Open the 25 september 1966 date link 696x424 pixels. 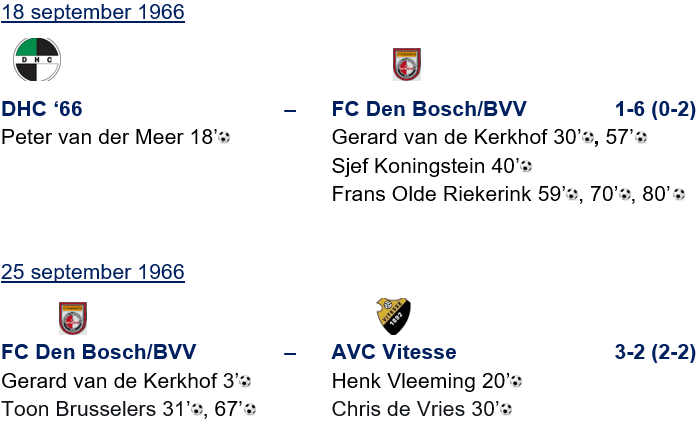[x=93, y=272]
